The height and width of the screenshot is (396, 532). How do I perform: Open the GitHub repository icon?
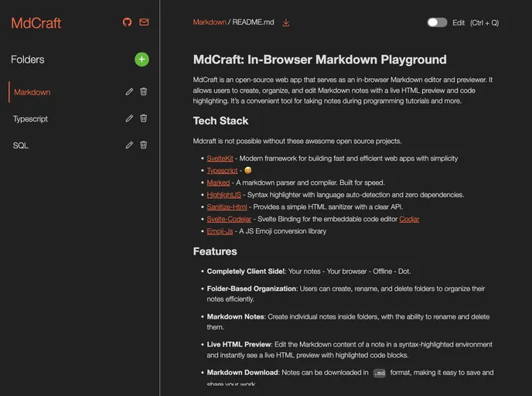pos(128,22)
